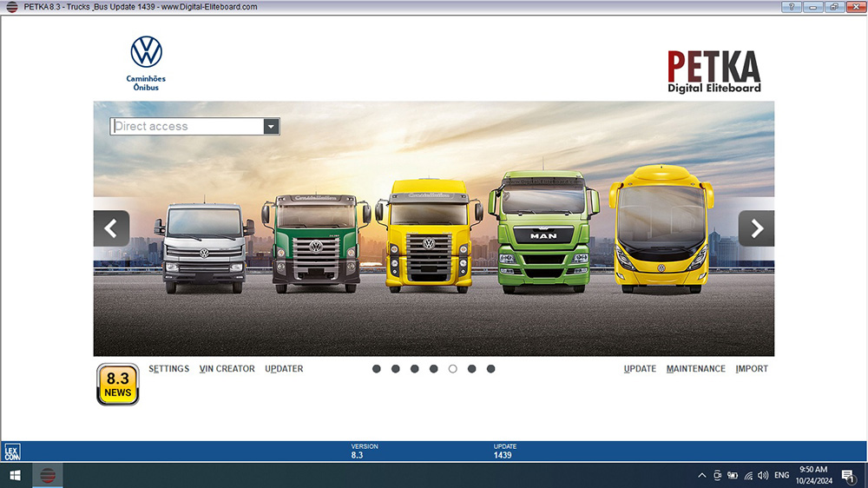The height and width of the screenshot is (488, 868).
Task: Open IMPORT menu item
Action: point(752,369)
